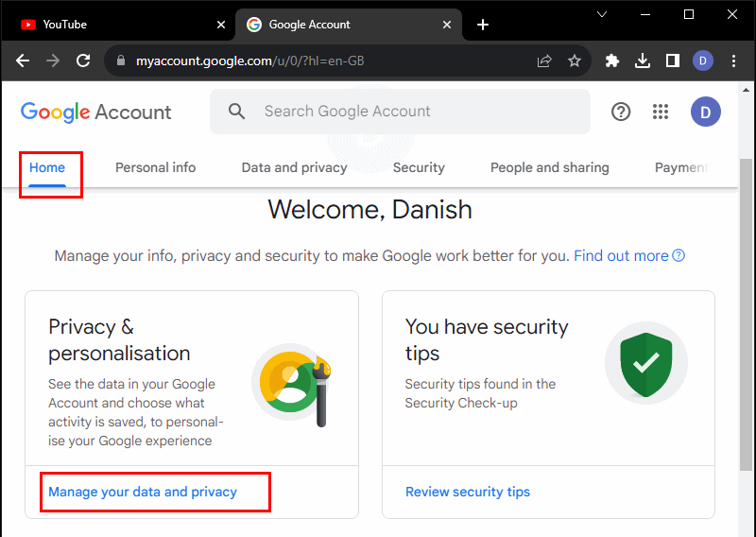Viewport: 756px width, 537px height.
Task: Click the help question mark icon
Action: pos(621,112)
